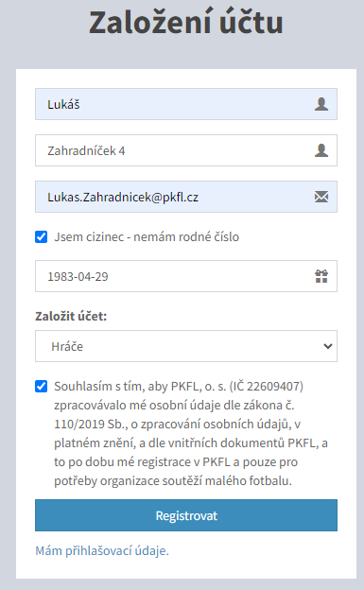Click the person icon in the Zahradníček field
This screenshot has width=364, height=590.
coord(321,150)
